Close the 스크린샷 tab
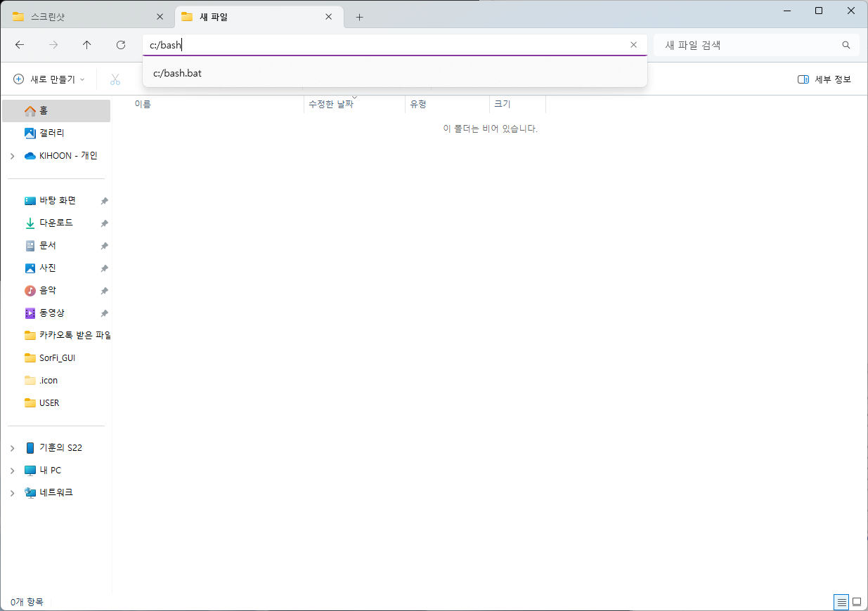868x611 pixels. coord(160,17)
